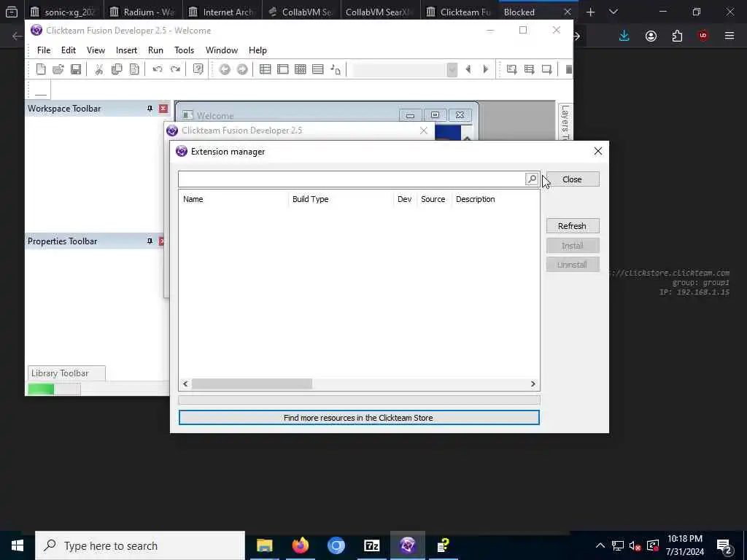Open the Run menu
747x560 pixels.
[x=155, y=50]
